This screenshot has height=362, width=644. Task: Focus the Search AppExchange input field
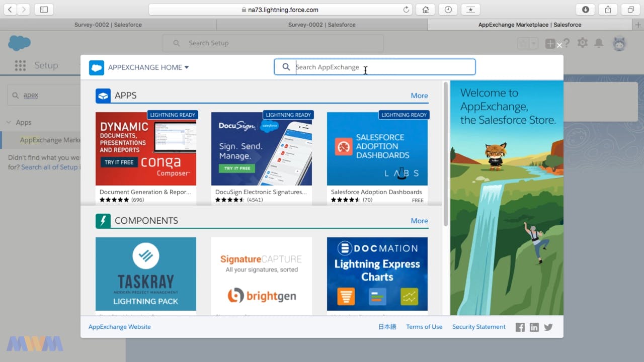(x=374, y=67)
